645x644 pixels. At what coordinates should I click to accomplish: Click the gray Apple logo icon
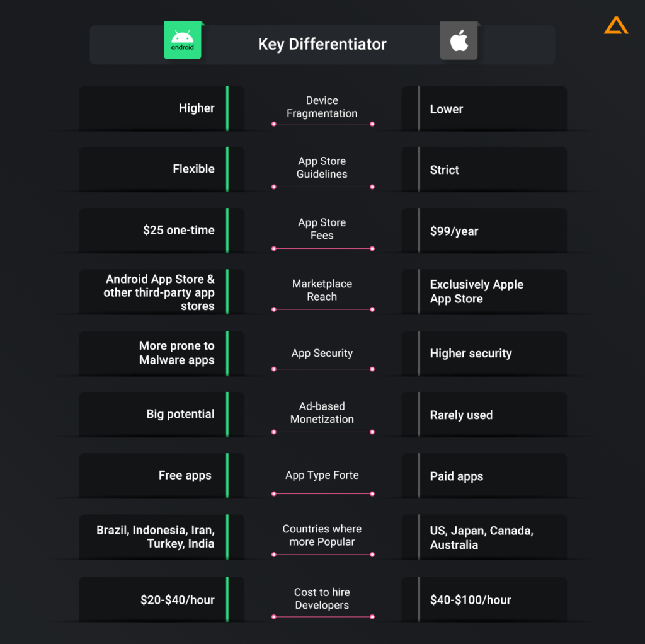(459, 40)
